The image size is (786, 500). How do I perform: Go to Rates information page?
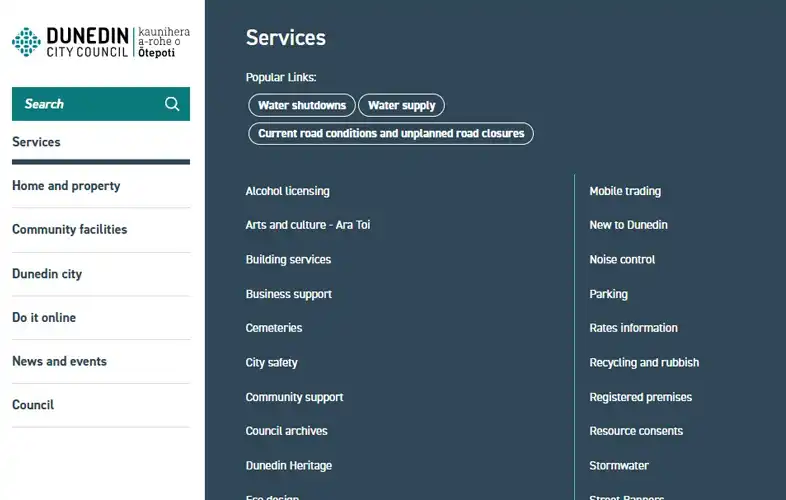(633, 328)
